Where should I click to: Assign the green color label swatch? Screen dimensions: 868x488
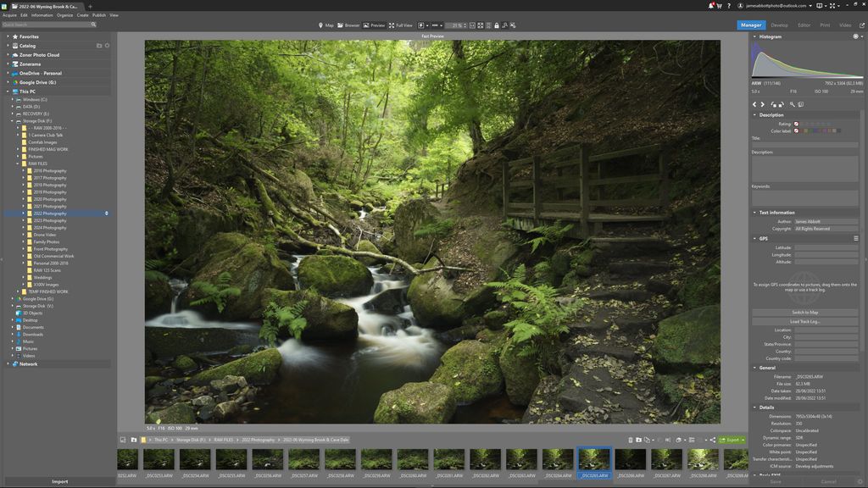pos(810,130)
